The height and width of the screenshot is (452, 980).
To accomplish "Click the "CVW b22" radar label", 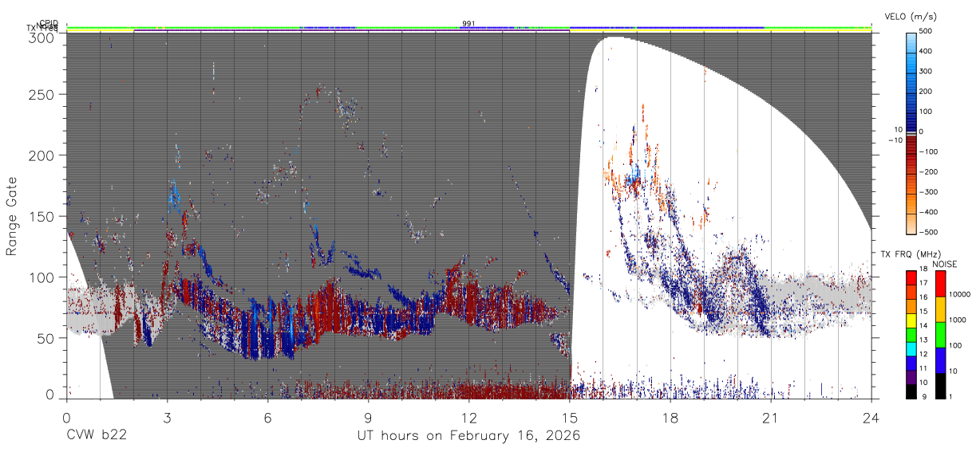I will tap(96, 436).
